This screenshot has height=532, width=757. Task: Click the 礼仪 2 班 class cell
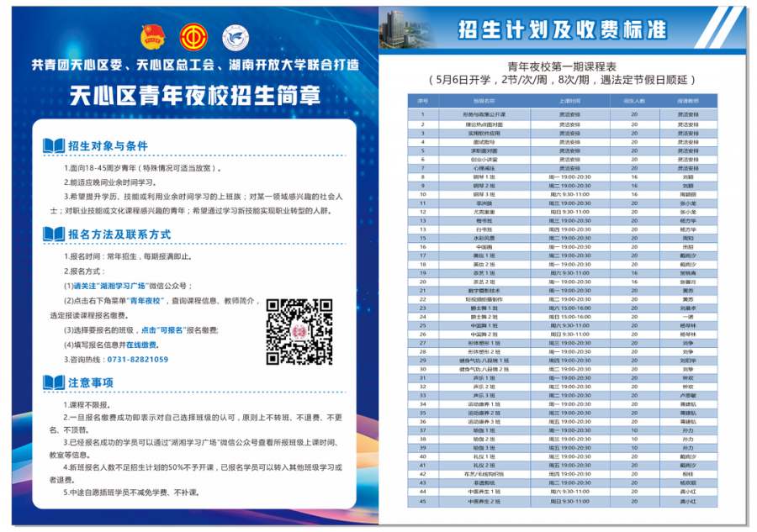click(484, 466)
